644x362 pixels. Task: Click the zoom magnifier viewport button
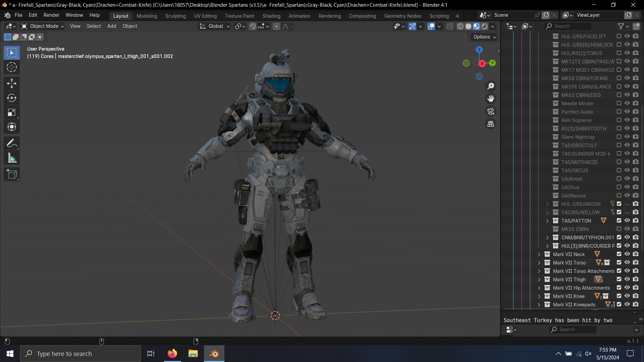tap(491, 86)
